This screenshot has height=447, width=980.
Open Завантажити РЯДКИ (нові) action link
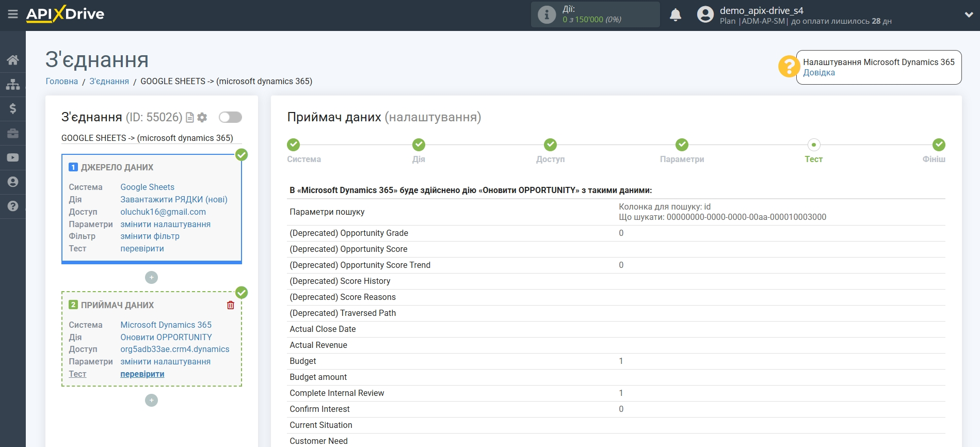tap(174, 199)
